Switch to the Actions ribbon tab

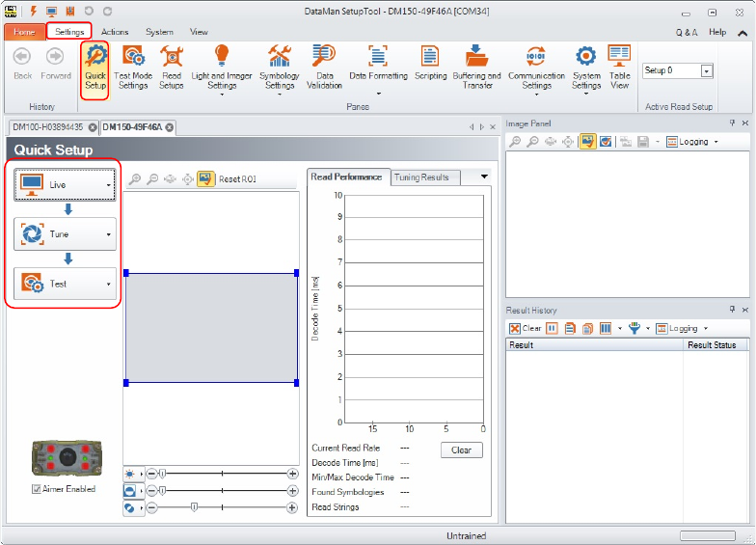pos(115,32)
